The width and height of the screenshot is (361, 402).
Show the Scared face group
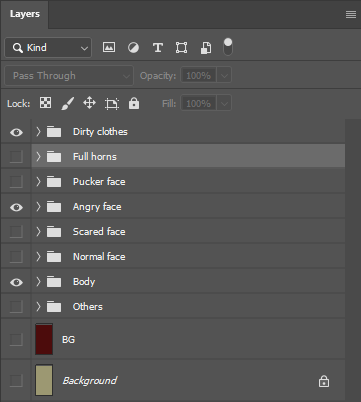(16, 232)
